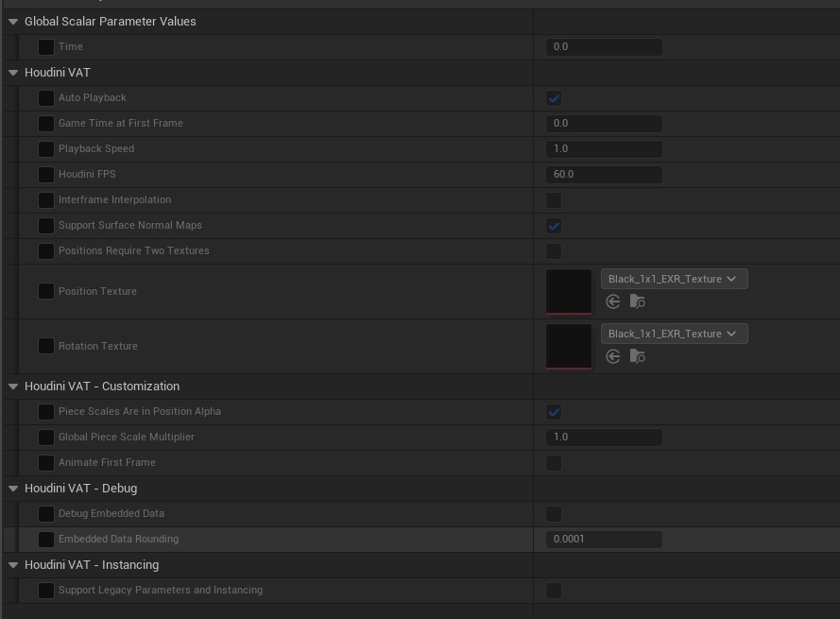
Task: Enable override checkbox for Auto Playback
Action: pos(46,98)
